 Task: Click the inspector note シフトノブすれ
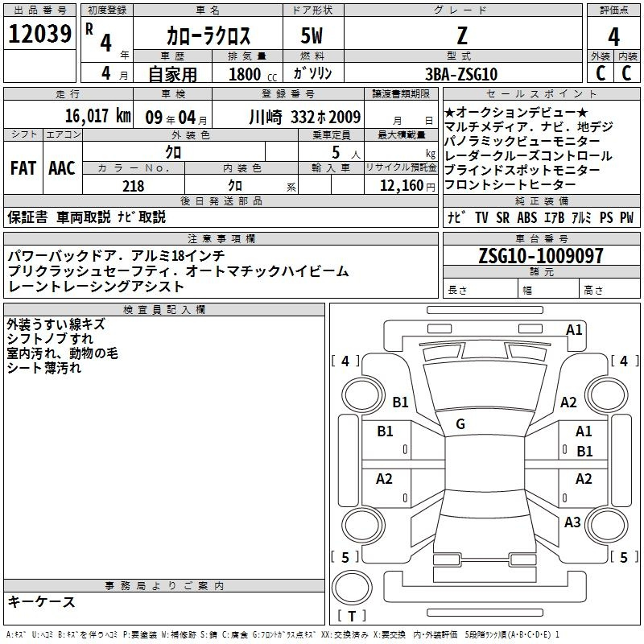point(50,339)
